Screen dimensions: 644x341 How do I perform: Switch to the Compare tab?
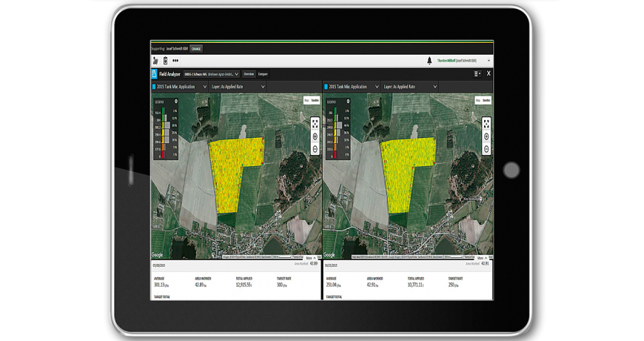tap(263, 74)
